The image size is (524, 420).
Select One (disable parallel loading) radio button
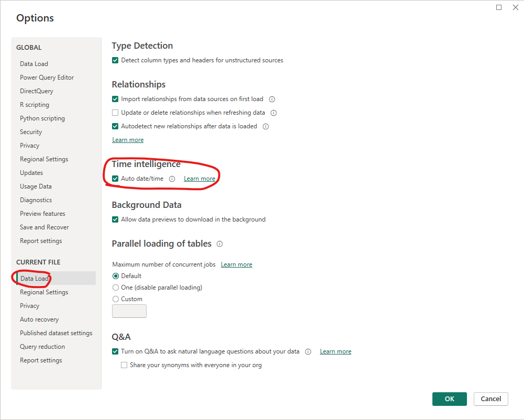point(116,288)
